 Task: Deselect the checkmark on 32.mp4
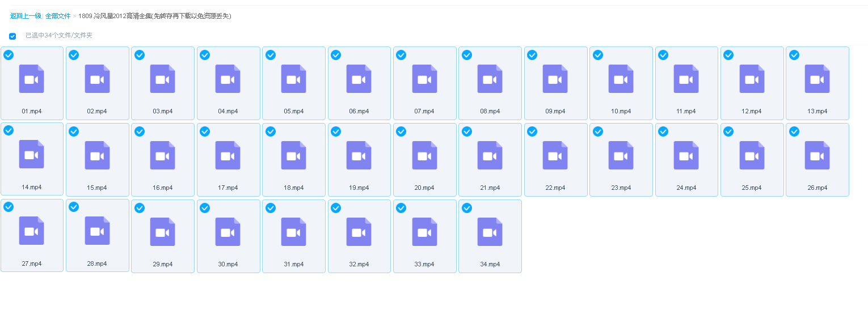(x=336, y=208)
